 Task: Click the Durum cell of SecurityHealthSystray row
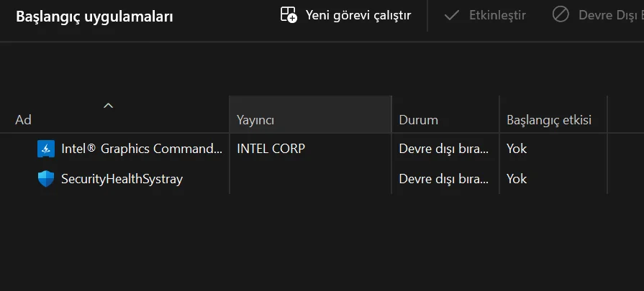tap(443, 179)
